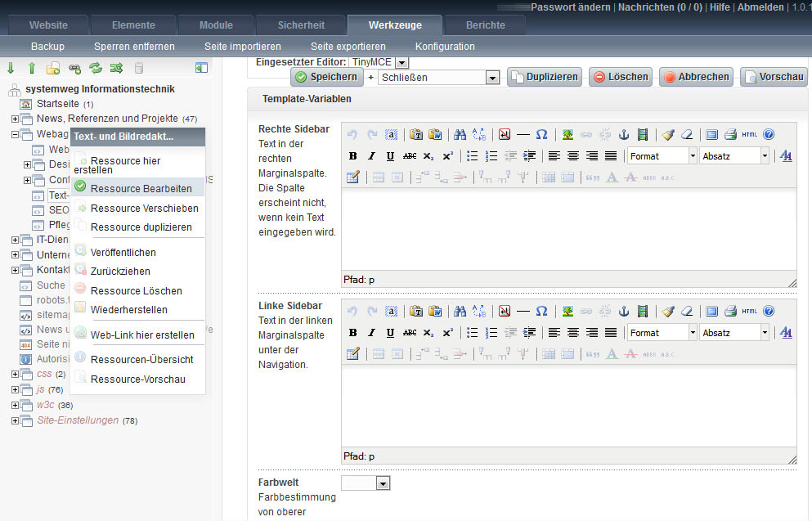The image size is (812, 521).
Task: Insert image in Linke Sidebar editor
Action: (x=568, y=312)
